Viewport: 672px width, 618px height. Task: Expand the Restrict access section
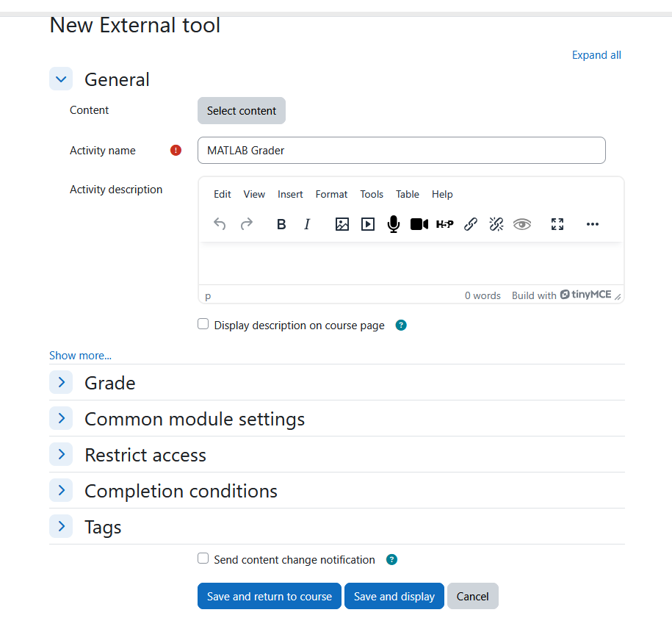point(61,454)
